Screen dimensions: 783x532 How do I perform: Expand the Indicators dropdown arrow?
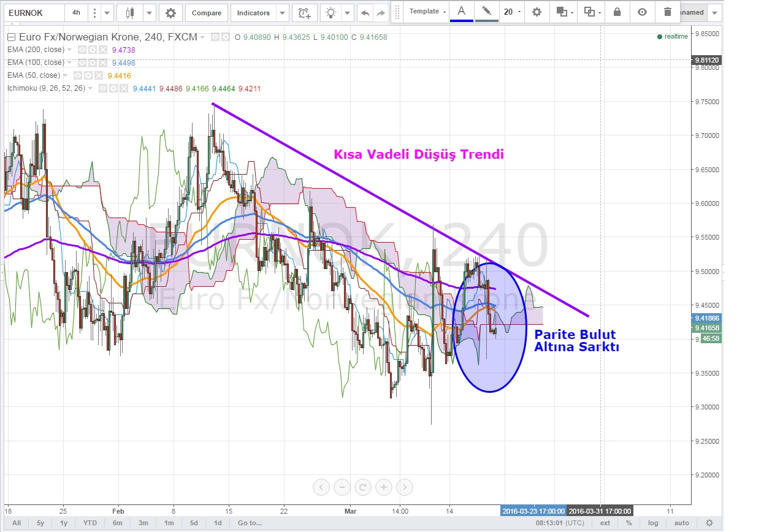(282, 12)
